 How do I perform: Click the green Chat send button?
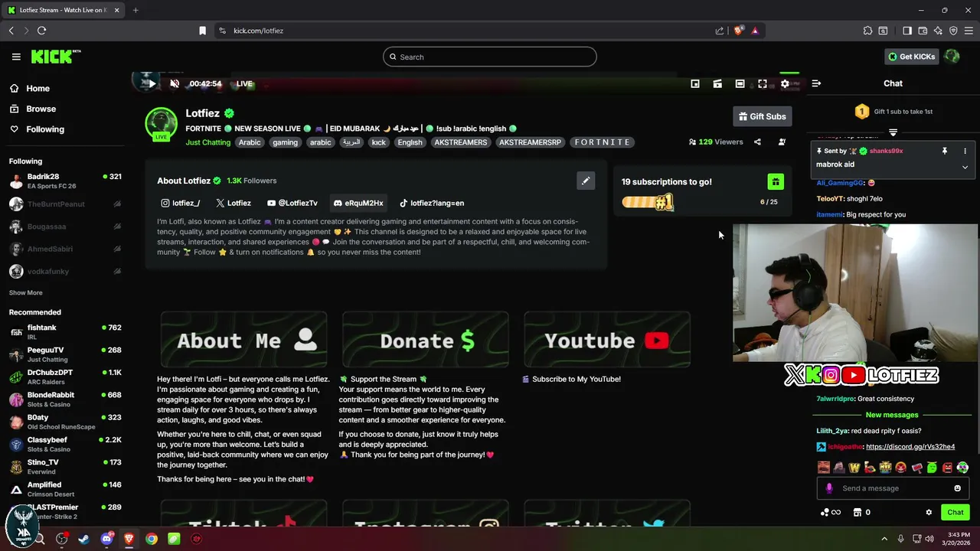click(x=955, y=513)
